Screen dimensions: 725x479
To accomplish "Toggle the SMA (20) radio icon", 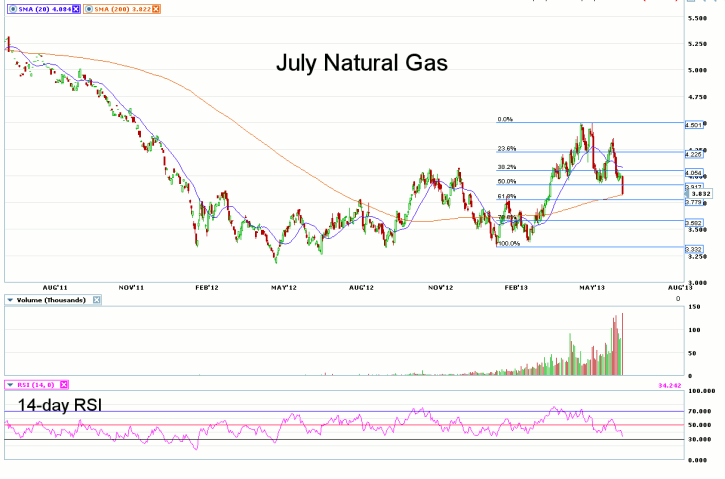I will click(x=10, y=10).
